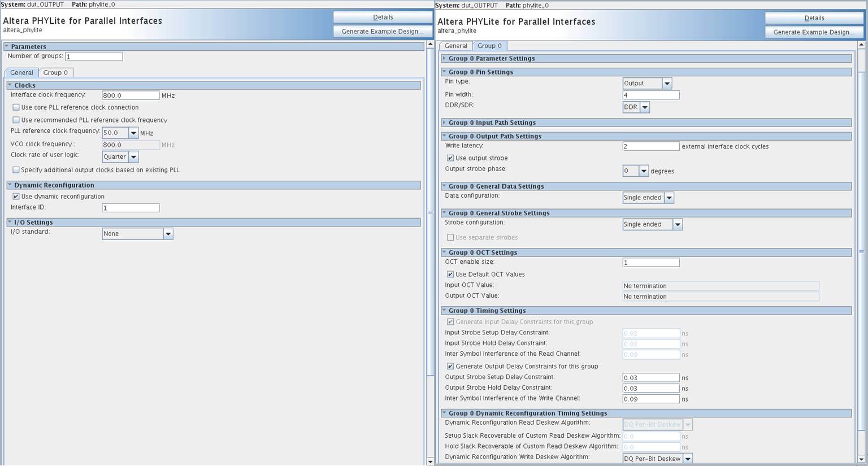Click Generate Example Design in the left panel
This screenshot has height=466, width=868.
pos(383,31)
